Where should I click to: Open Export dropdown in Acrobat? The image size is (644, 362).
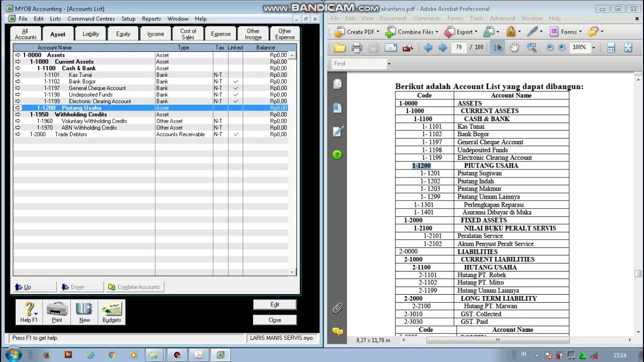click(461, 32)
